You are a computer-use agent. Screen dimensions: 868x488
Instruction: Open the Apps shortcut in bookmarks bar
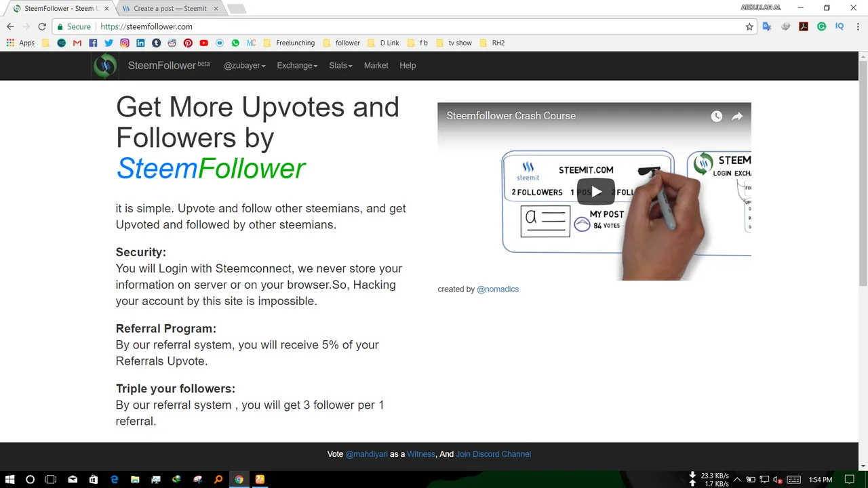click(x=20, y=43)
